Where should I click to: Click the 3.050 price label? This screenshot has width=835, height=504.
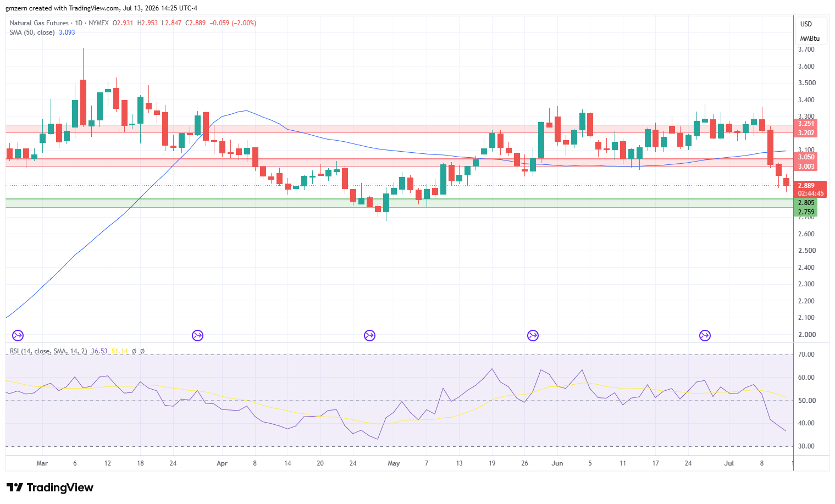[806, 157]
